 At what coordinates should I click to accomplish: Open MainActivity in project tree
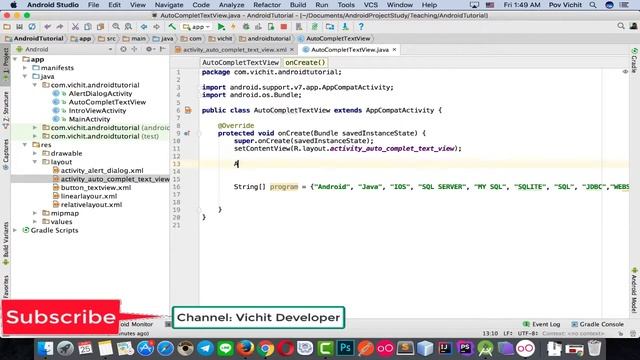click(x=89, y=119)
